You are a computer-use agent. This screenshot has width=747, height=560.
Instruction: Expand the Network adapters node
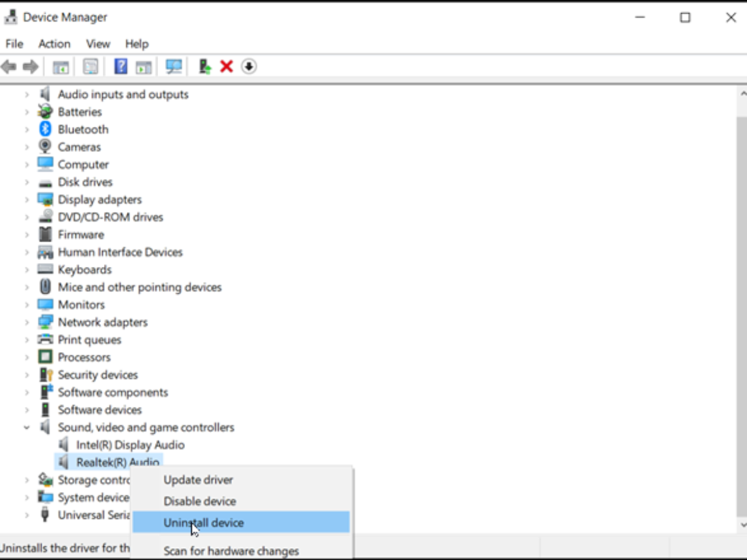click(x=27, y=322)
